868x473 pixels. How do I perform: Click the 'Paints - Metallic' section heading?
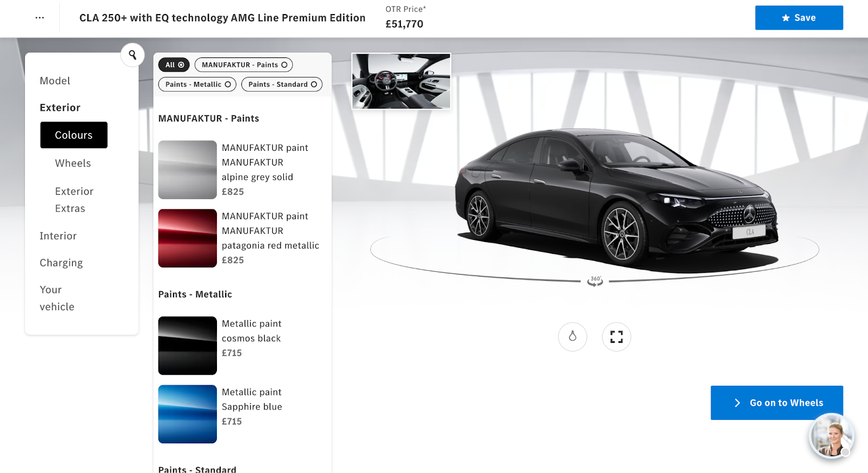(195, 294)
